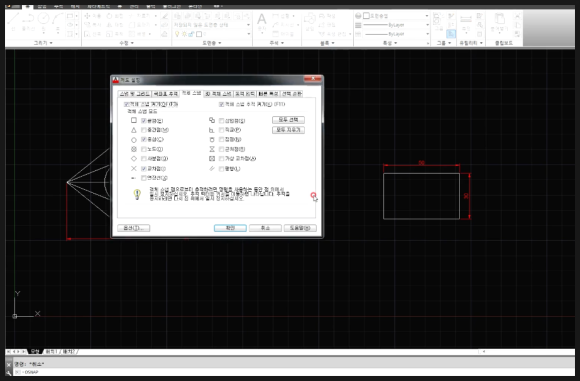Switch to 'Selection Cycling' dialog tab
The height and width of the screenshot is (381, 580).
tap(292, 94)
